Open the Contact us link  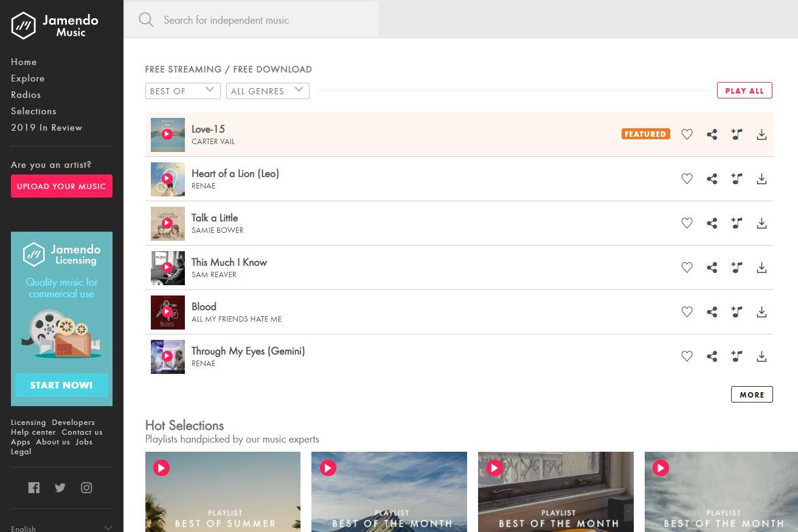[x=82, y=432]
